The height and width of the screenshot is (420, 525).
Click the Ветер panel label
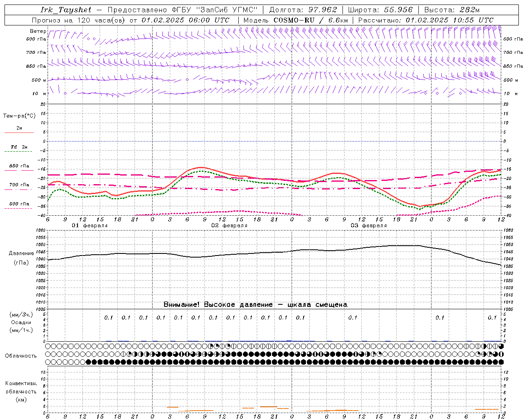click(x=38, y=31)
